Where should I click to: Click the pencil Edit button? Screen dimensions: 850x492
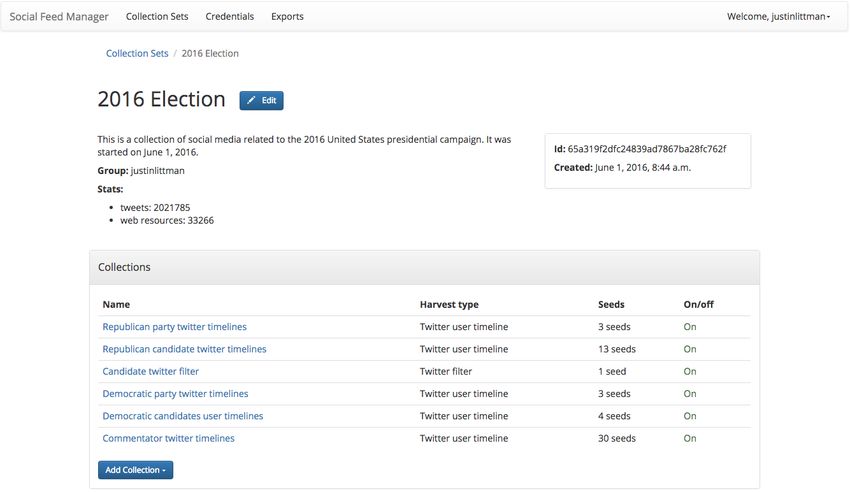coord(261,100)
